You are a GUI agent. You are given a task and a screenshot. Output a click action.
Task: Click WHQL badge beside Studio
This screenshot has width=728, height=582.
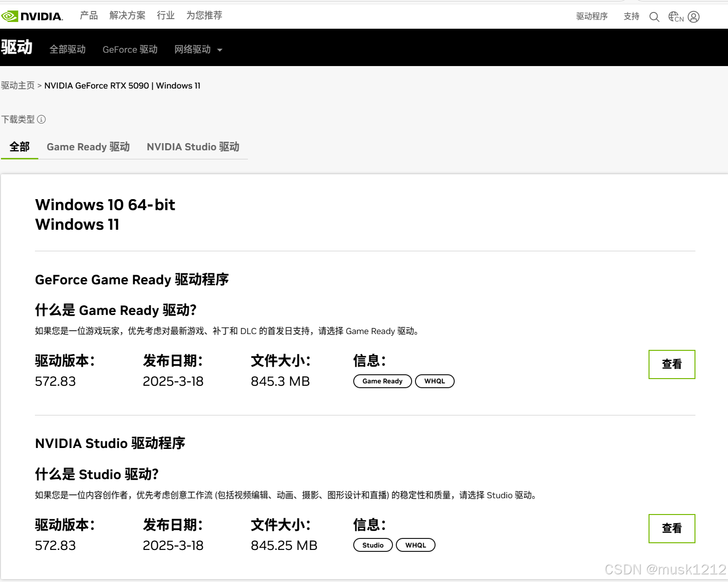pos(415,545)
